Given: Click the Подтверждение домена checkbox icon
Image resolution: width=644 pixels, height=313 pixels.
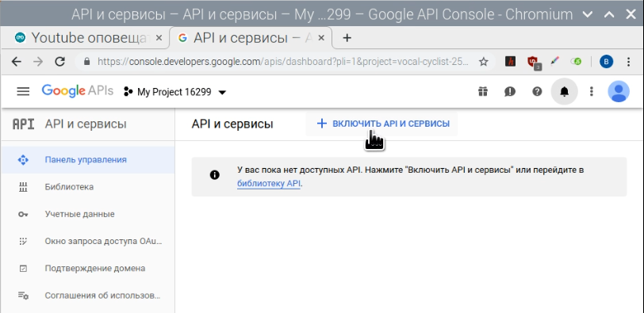Looking at the screenshot, I should click(23, 269).
